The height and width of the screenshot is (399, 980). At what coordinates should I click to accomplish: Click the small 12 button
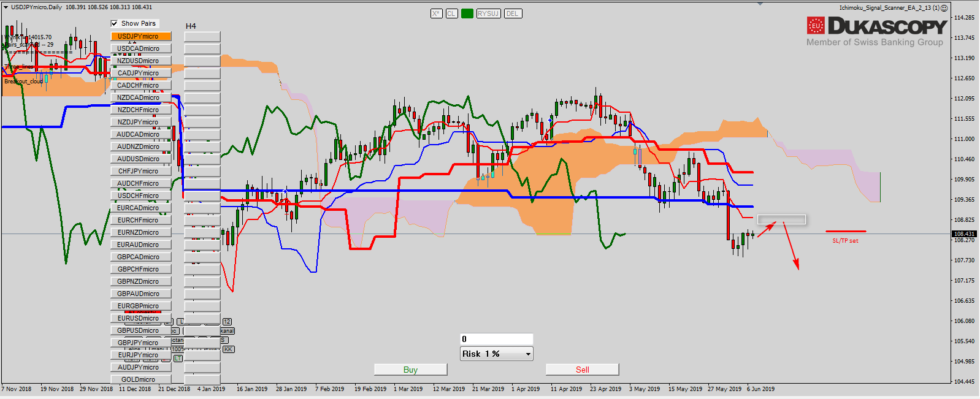coord(227,322)
